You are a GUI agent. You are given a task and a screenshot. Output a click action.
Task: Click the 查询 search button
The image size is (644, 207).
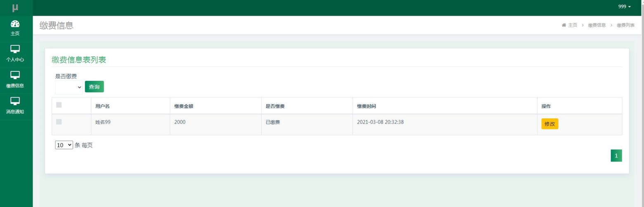click(95, 87)
